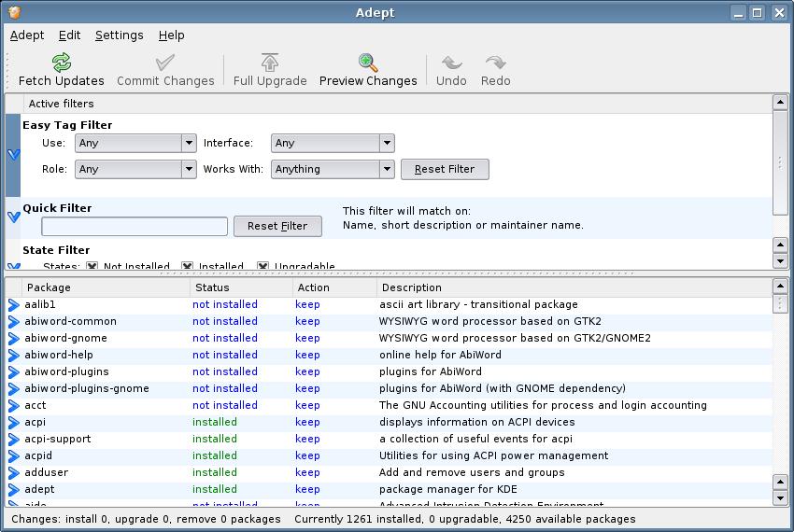794x532 pixels.
Task: Toggle the Installed state checkbox
Action: 187,267
